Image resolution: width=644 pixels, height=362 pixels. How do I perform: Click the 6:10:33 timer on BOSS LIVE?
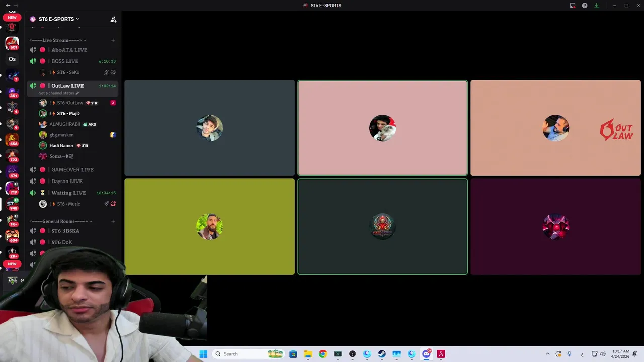[107, 61]
